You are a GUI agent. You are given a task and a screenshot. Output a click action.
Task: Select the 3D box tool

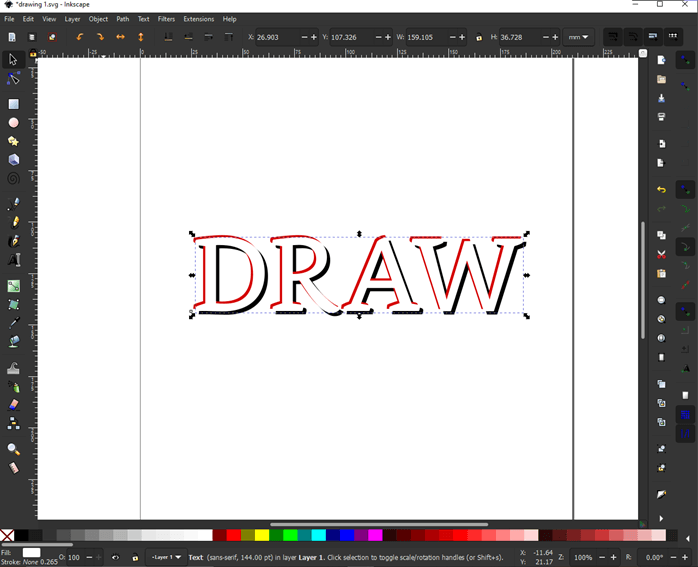(x=13, y=160)
